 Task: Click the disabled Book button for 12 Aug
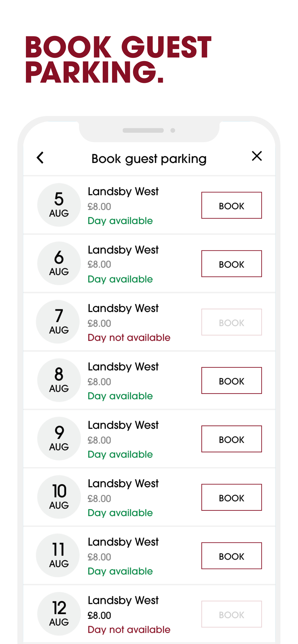click(231, 614)
